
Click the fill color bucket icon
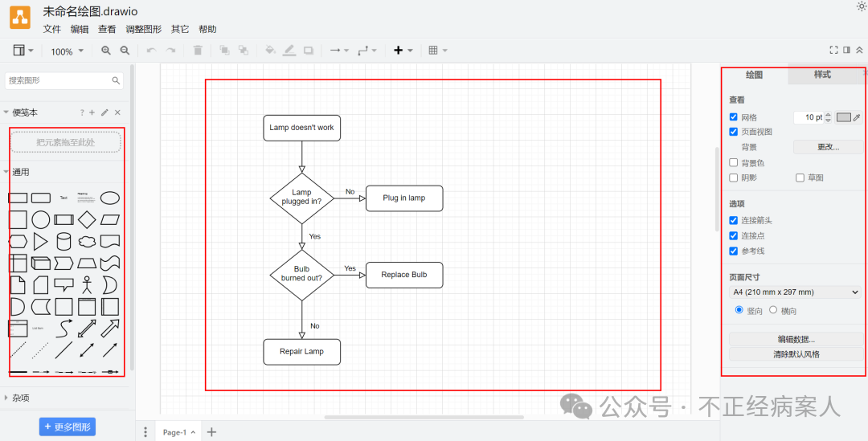(x=270, y=51)
